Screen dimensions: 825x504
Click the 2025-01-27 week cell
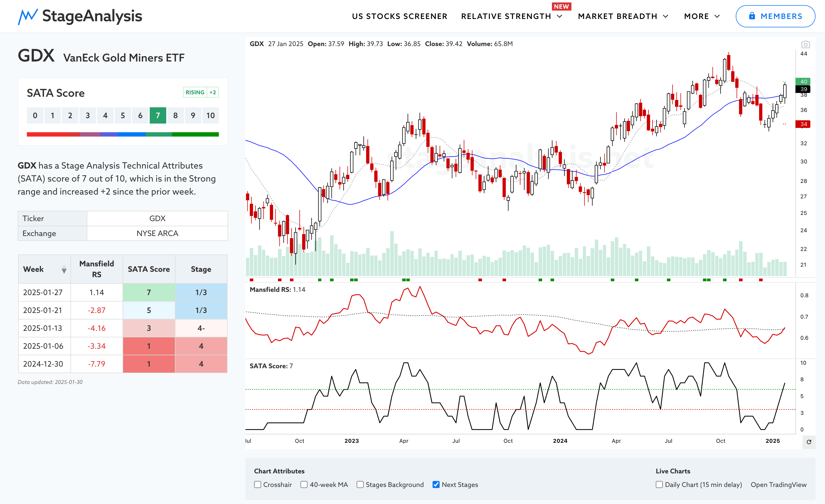tap(44, 292)
